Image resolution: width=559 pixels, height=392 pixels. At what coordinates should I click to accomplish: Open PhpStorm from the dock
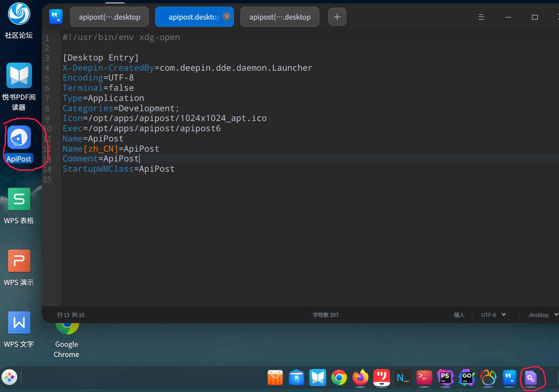(x=445, y=378)
